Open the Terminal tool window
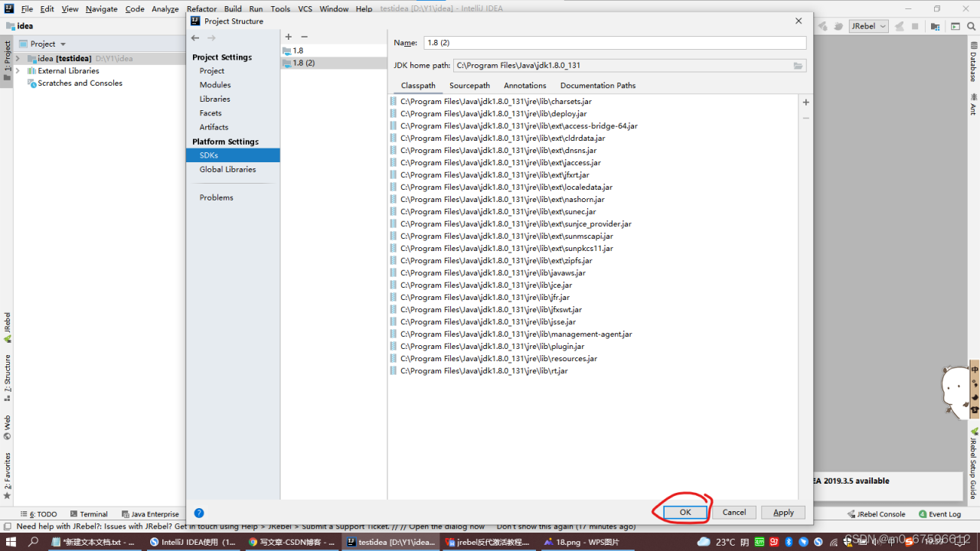This screenshot has width=980, height=551. coord(88,514)
